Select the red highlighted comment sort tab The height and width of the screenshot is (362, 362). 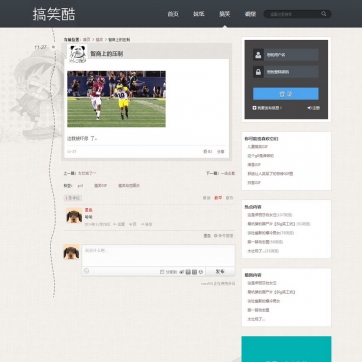pos(218,198)
